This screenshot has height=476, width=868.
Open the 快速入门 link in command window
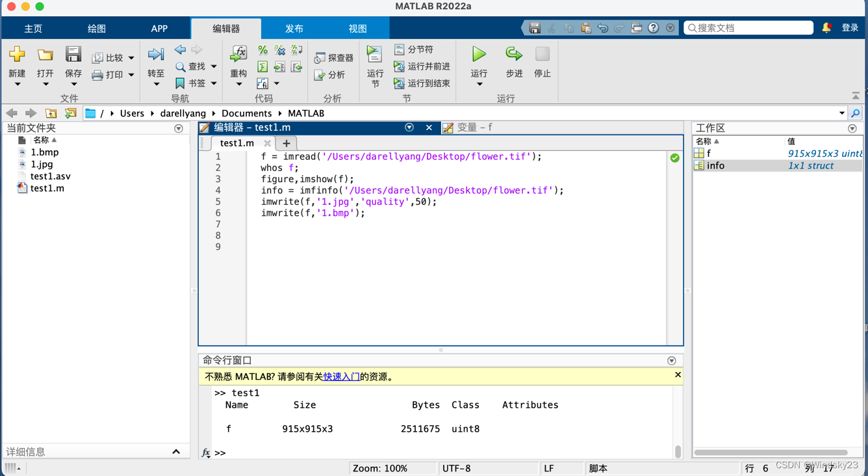[340, 376]
